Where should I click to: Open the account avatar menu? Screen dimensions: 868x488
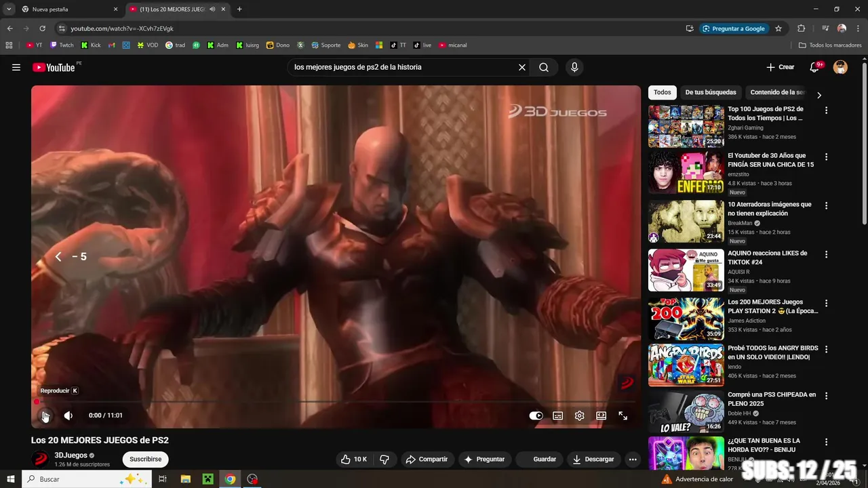click(840, 67)
